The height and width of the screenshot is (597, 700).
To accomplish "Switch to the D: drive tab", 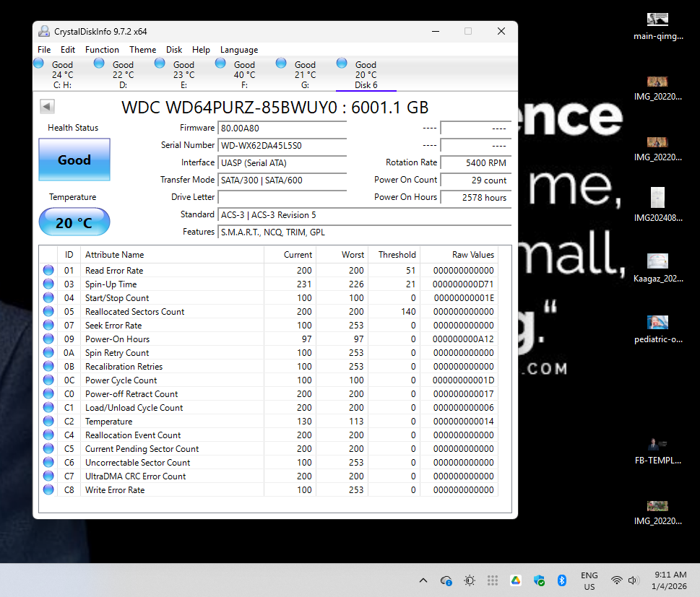I will (x=123, y=75).
